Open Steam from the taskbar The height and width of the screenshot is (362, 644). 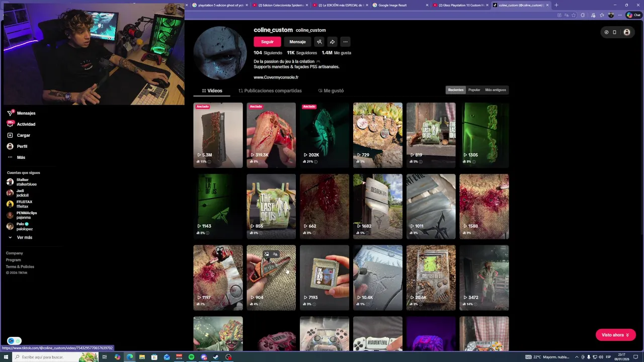pos(216,357)
